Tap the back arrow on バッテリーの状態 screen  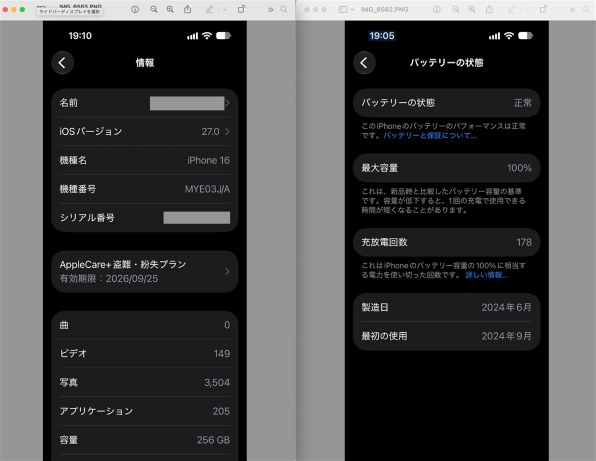365,63
